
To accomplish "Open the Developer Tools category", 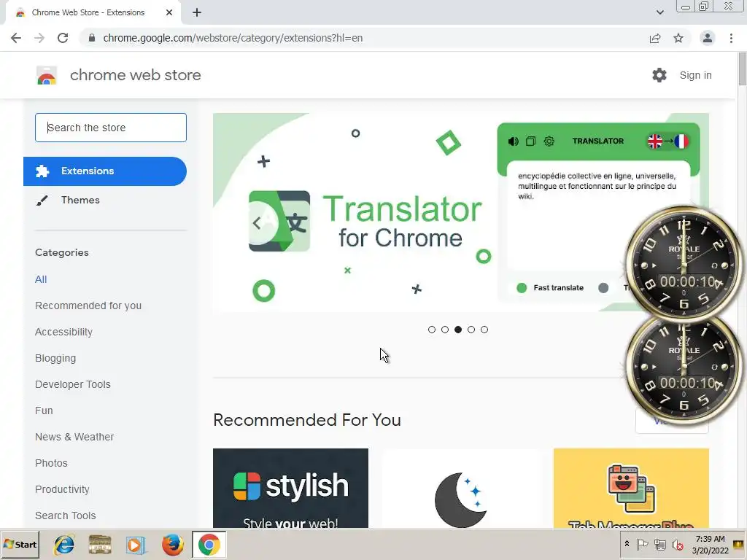I will pos(73,384).
